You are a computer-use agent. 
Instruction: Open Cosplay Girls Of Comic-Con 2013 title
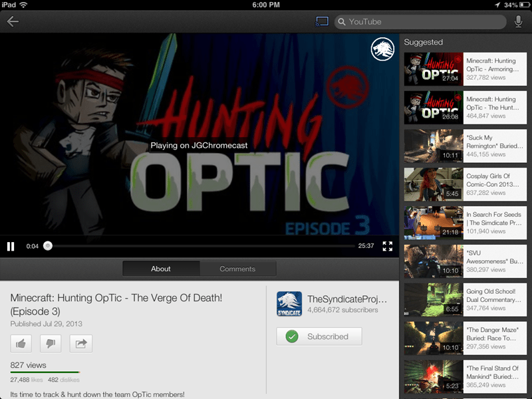(x=492, y=180)
